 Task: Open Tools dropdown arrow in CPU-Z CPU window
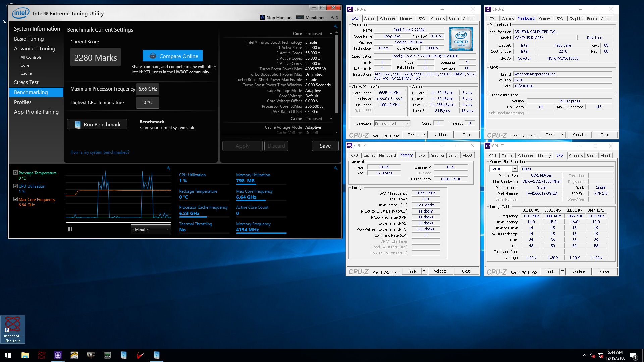(x=424, y=135)
